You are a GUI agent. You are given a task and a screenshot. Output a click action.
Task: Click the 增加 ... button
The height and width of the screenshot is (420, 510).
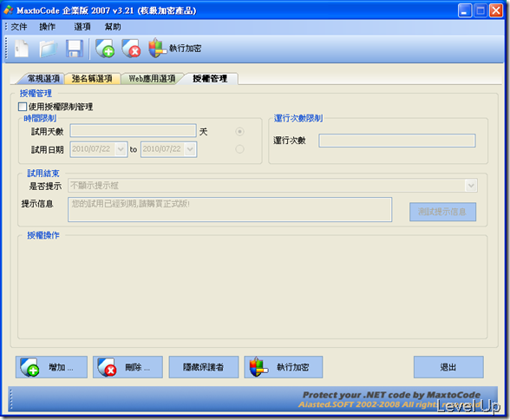tap(51, 367)
